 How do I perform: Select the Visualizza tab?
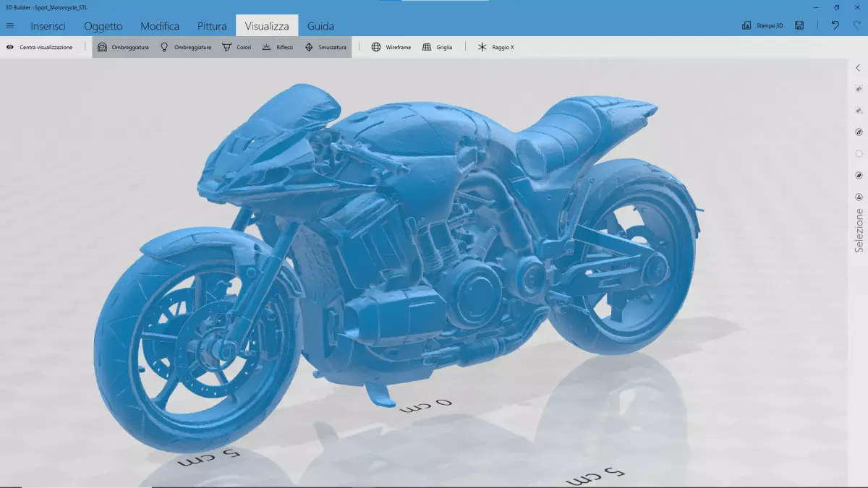pos(267,26)
